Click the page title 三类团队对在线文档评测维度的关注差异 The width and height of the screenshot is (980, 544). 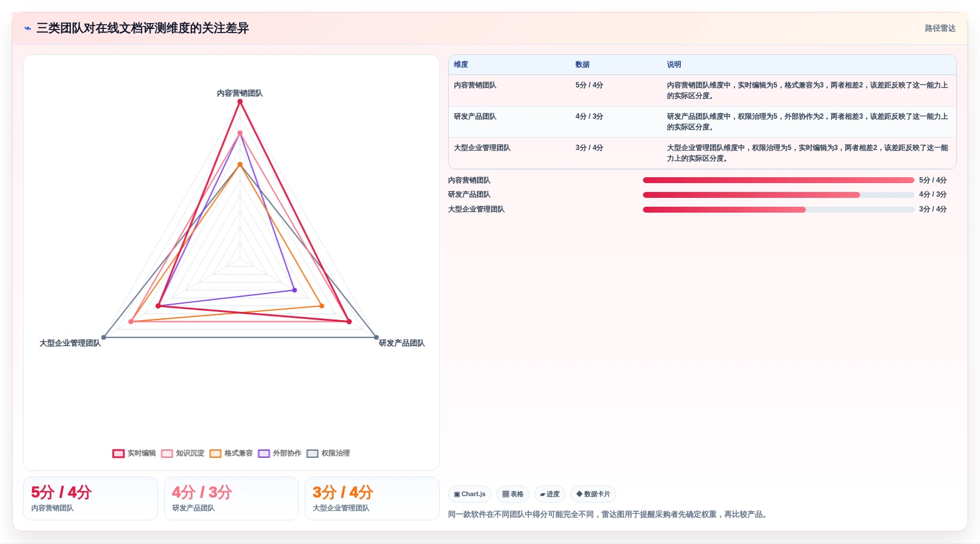[143, 28]
